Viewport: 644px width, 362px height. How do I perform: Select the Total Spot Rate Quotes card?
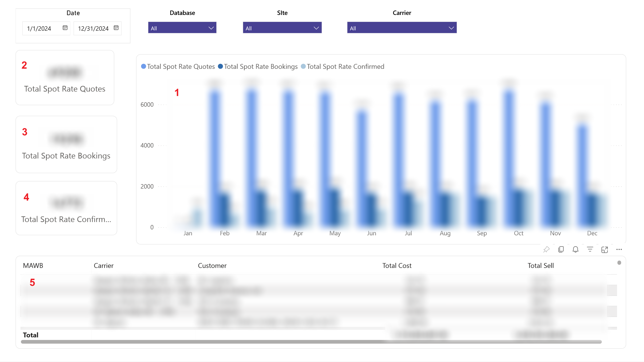(65, 78)
